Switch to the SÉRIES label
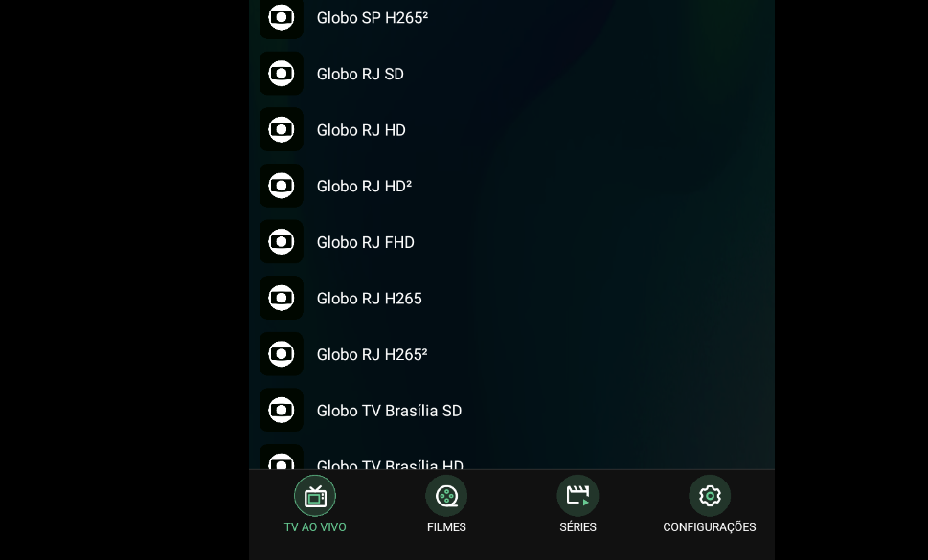The image size is (928, 560). 577,526
